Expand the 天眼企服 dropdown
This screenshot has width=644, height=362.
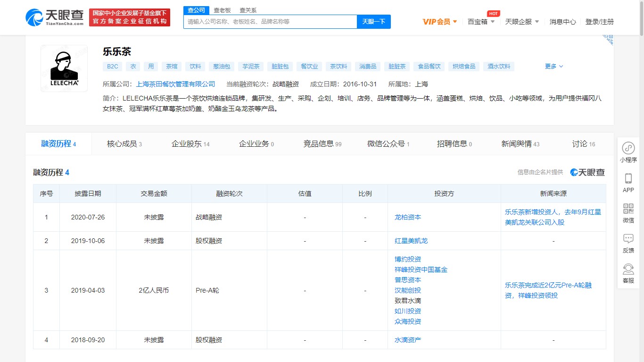click(x=521, y=22)
